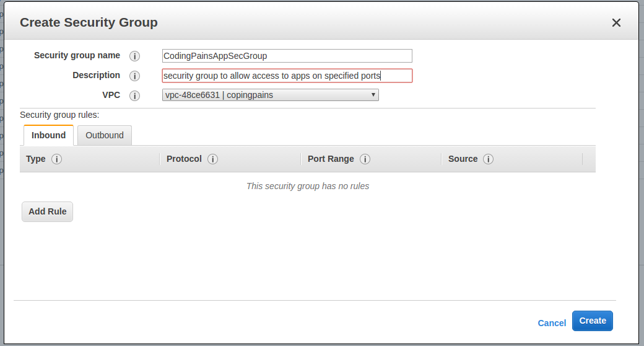Show info tooltip for the VPC field
This screenshot has width=644, height=346.
[x=135, y=95]
